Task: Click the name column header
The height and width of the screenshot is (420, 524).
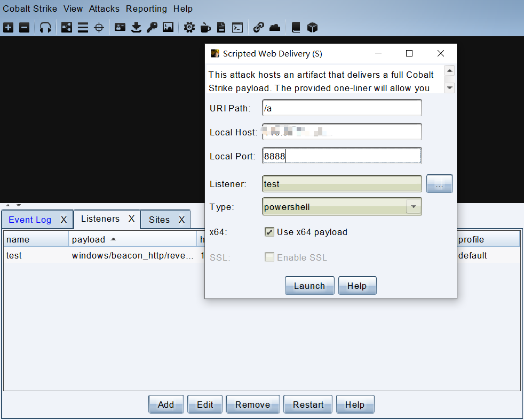Action: [36, 239]
